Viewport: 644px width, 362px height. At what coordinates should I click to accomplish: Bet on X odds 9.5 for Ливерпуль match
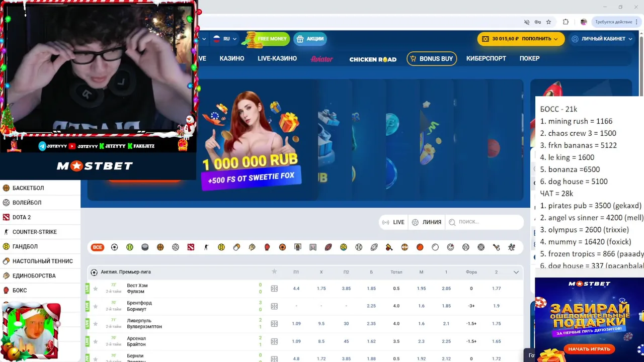(321, 324)
